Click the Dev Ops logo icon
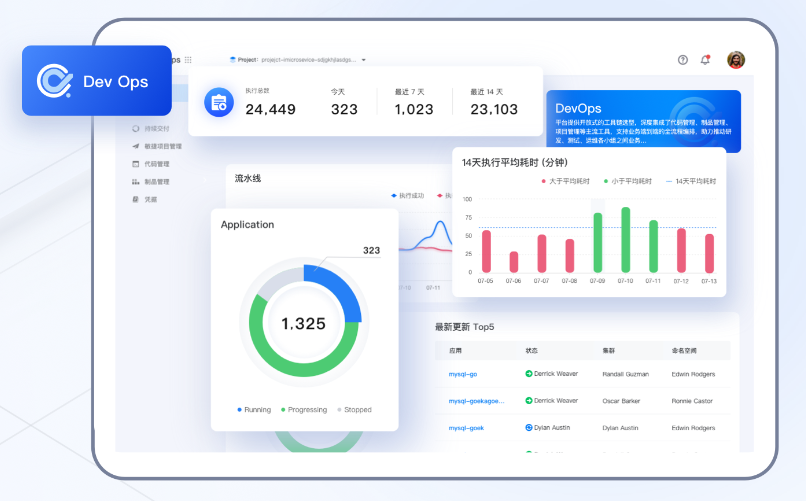Screen dimensions: 806x501 54,81
